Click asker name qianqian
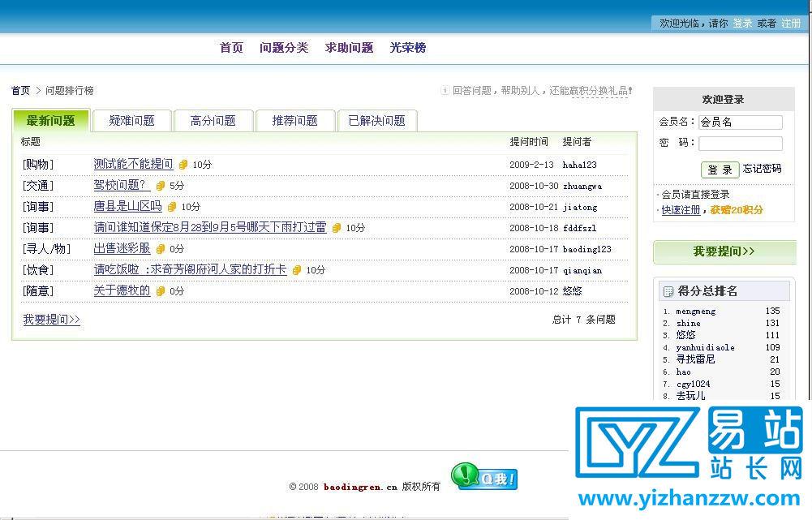The width and height of the screenshot is (812, 520). click(582, 270)
